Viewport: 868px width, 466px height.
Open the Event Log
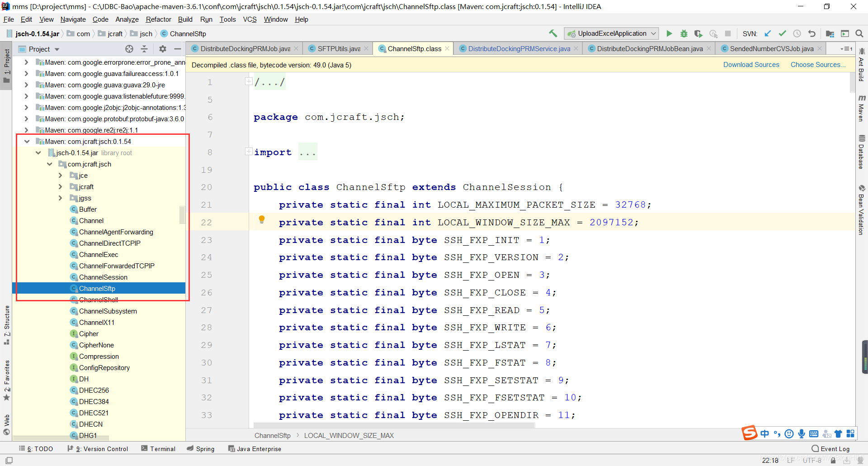coord(830,449)
